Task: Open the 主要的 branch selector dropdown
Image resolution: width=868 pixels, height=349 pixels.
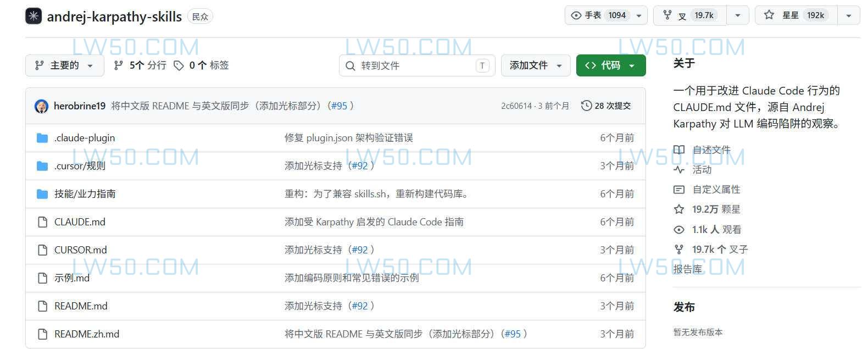Action: coord(65,65)
